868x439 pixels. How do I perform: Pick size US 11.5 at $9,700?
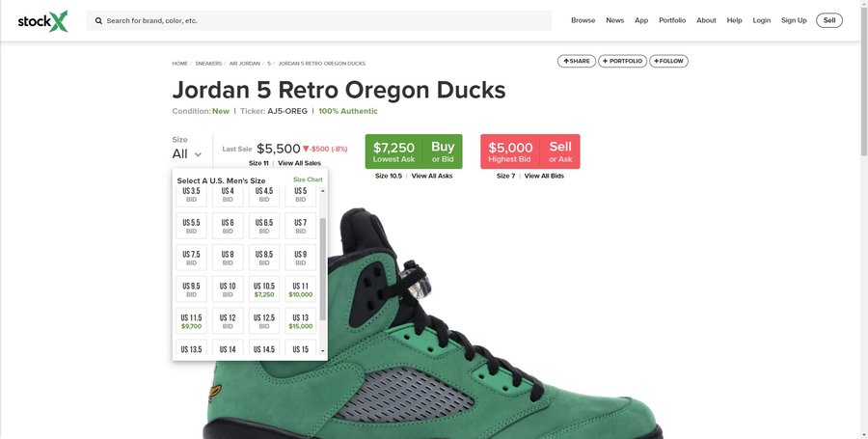click(x=192, y=321)
